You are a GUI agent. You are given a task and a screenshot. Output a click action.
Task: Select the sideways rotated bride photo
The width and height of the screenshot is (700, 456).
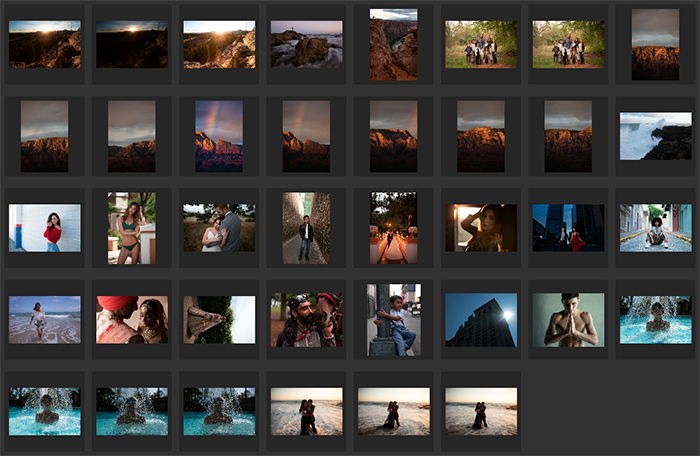219,320
